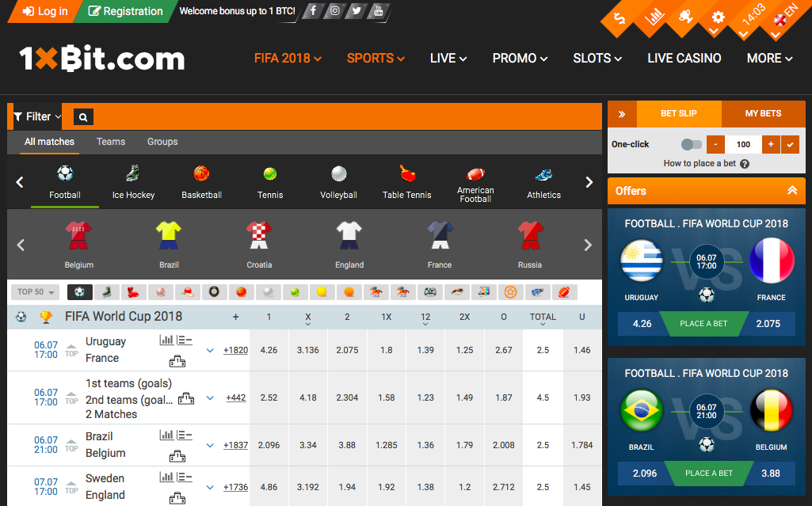Open the settings gear icon
812x506 pixels.
[x=718, y=17]
